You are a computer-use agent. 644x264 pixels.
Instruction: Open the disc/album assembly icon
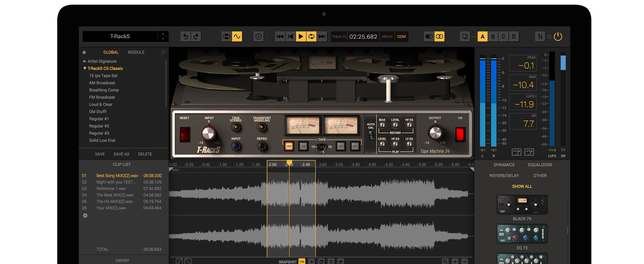click(x=259, y=37)
